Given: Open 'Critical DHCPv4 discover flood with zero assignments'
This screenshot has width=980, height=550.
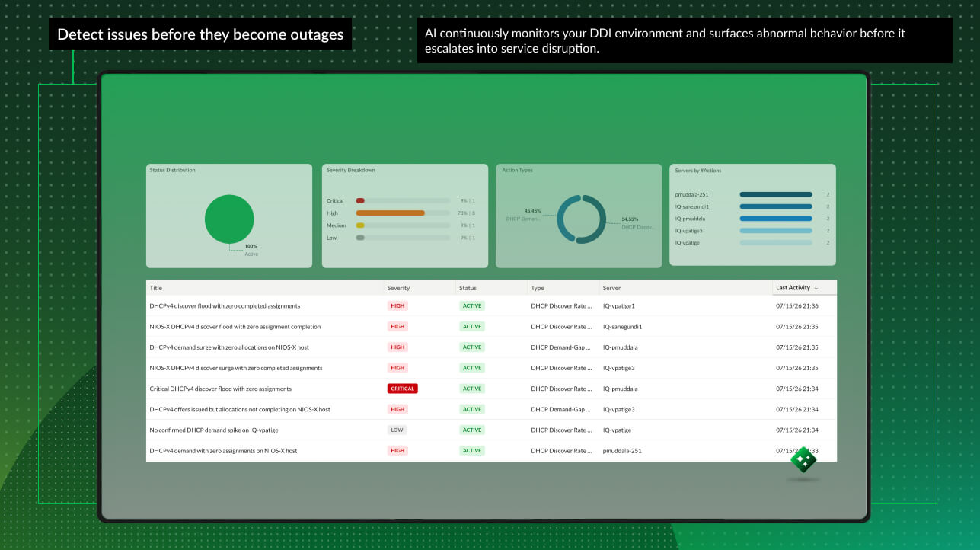Looking at the screenshot, I should click(220, 389).
